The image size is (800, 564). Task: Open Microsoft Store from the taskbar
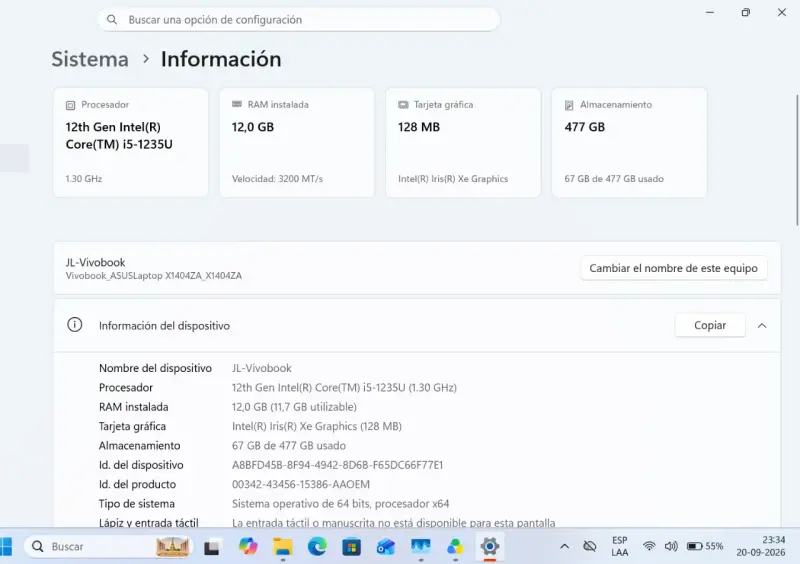(x=352, y=547)
